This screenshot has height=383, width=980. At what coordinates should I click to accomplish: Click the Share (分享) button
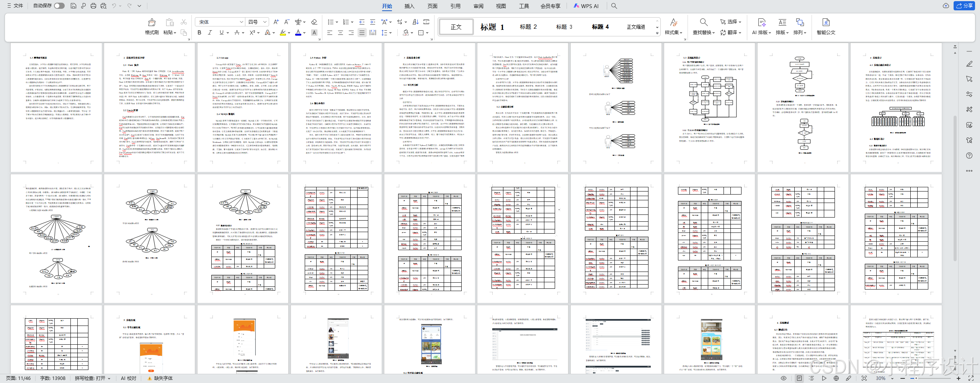tap(964, 6)
